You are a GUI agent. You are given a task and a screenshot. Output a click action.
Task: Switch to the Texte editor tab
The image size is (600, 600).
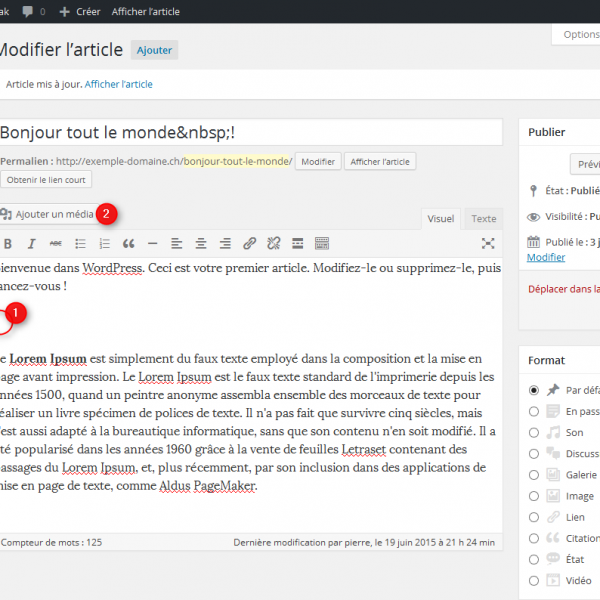tap(484, 218)
